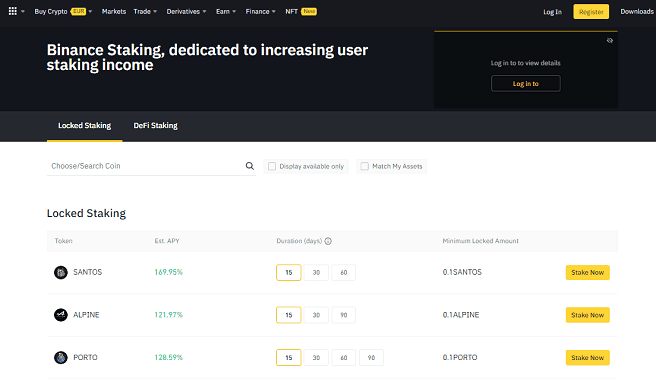Open the apps grid icon
Image resolution: width=656 pixels, height=382 pixels.
click(x=13, y=11)
